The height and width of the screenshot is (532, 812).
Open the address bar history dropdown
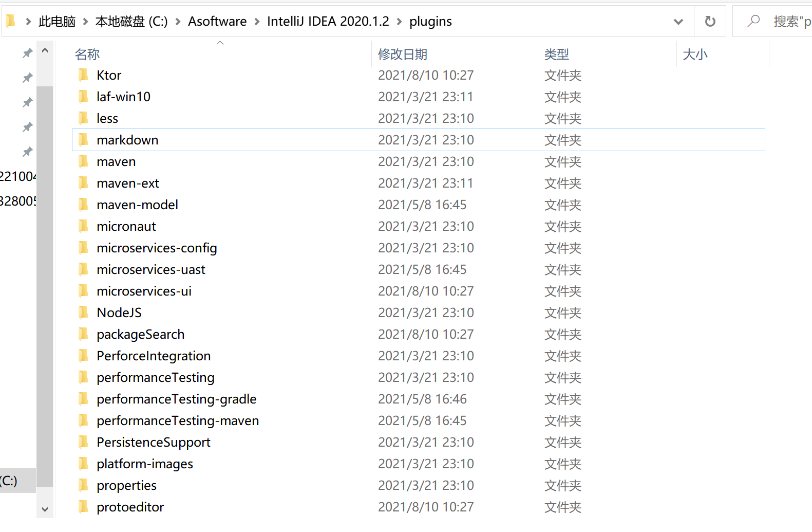(678, 22)
